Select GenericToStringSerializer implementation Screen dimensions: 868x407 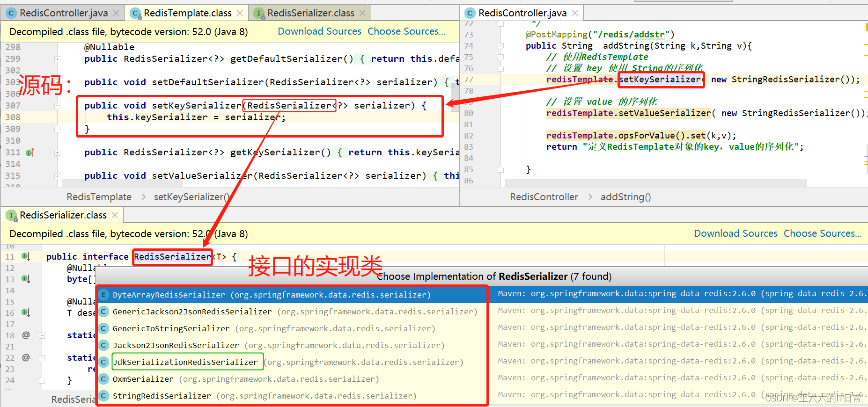pos(292,328)
